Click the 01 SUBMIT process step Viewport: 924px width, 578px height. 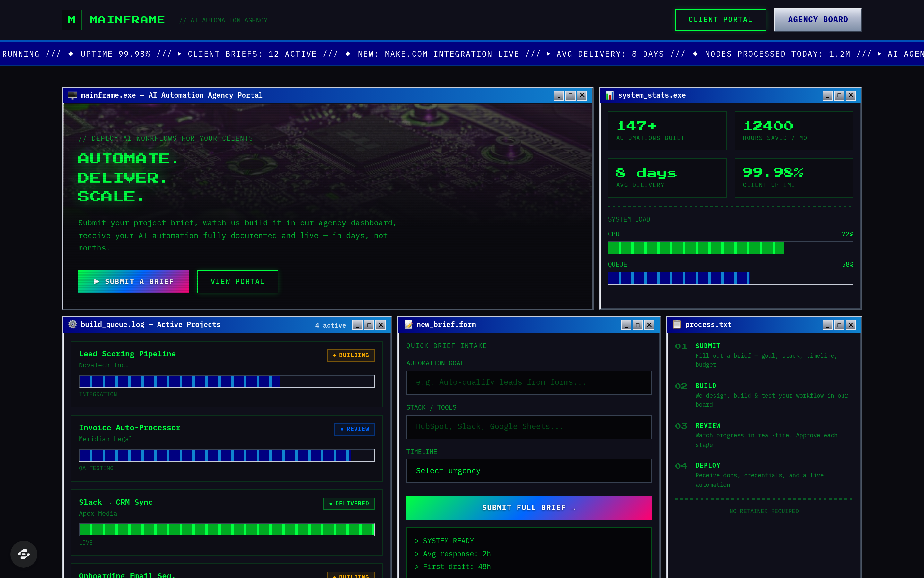[764, 355]
